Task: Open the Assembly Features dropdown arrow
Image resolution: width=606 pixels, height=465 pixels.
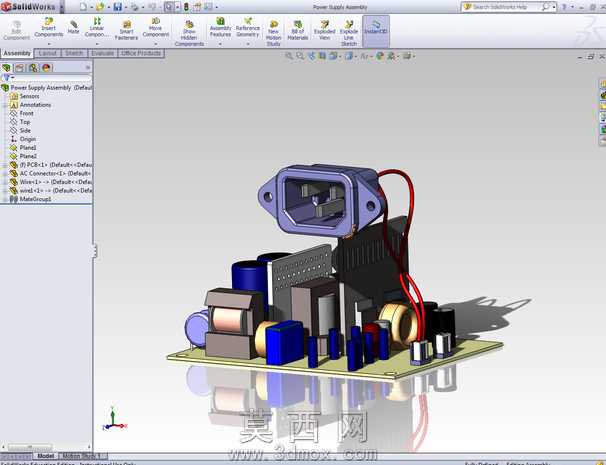Action: (220, 44)
